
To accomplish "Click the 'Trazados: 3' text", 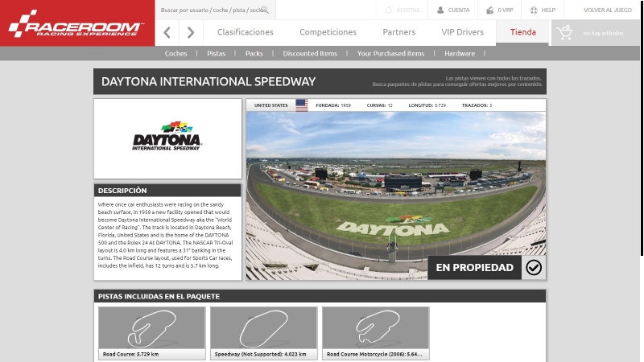I will (477, 105).
